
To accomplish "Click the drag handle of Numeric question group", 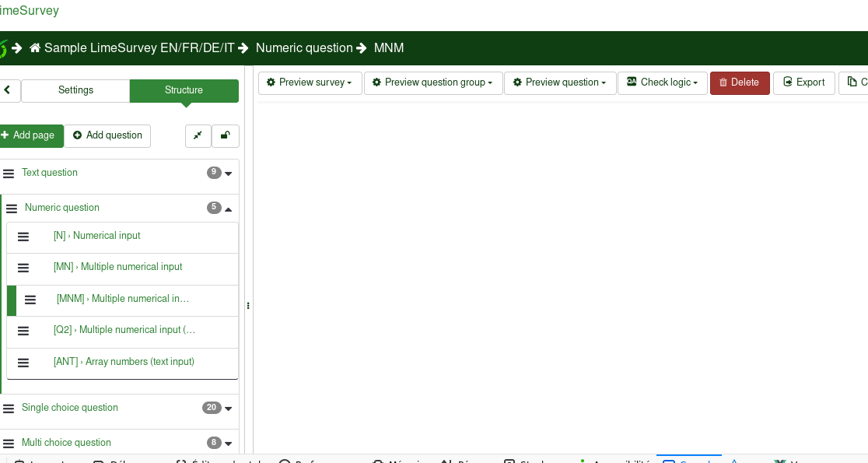I will coord(12,209).
